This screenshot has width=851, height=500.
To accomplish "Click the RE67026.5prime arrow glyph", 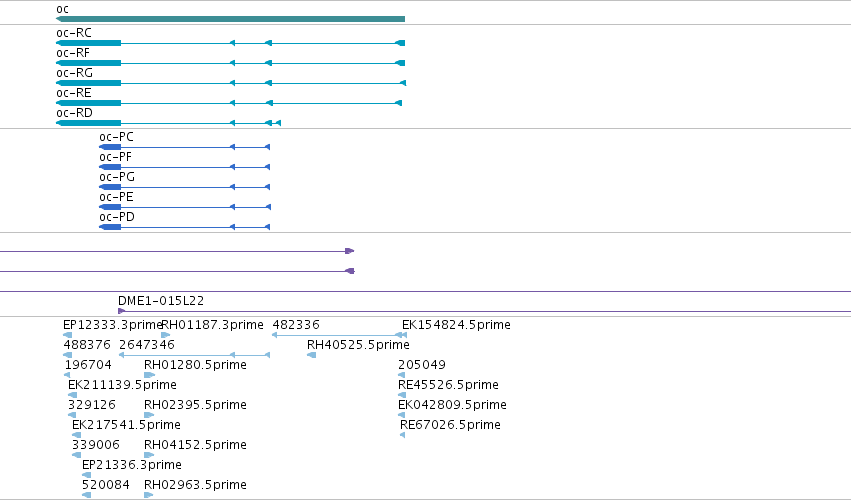I will pos(403,435).
